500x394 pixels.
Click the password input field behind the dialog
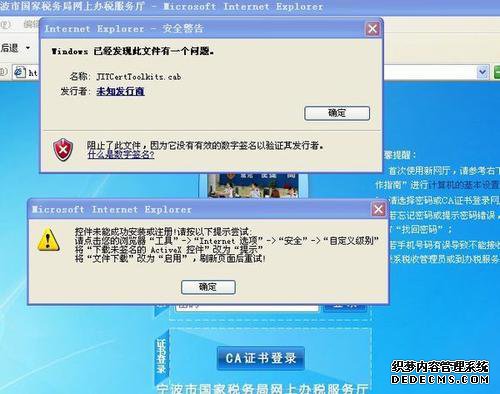(247, 308)
